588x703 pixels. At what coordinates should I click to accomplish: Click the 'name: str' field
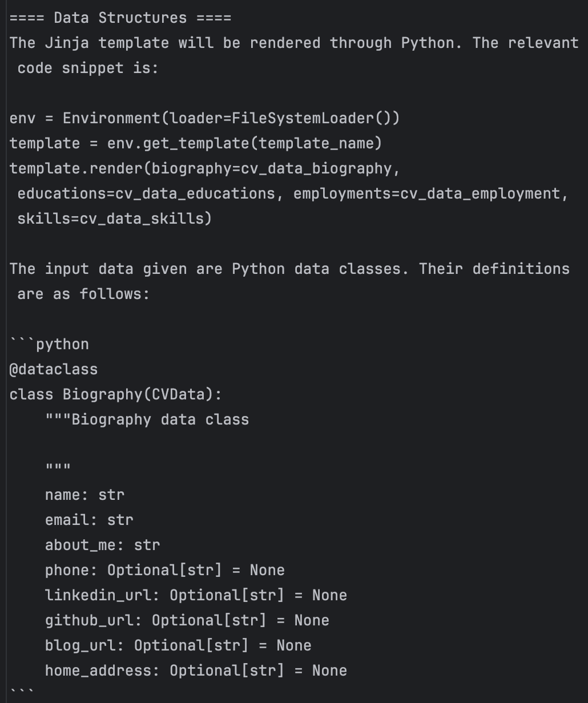84,495
